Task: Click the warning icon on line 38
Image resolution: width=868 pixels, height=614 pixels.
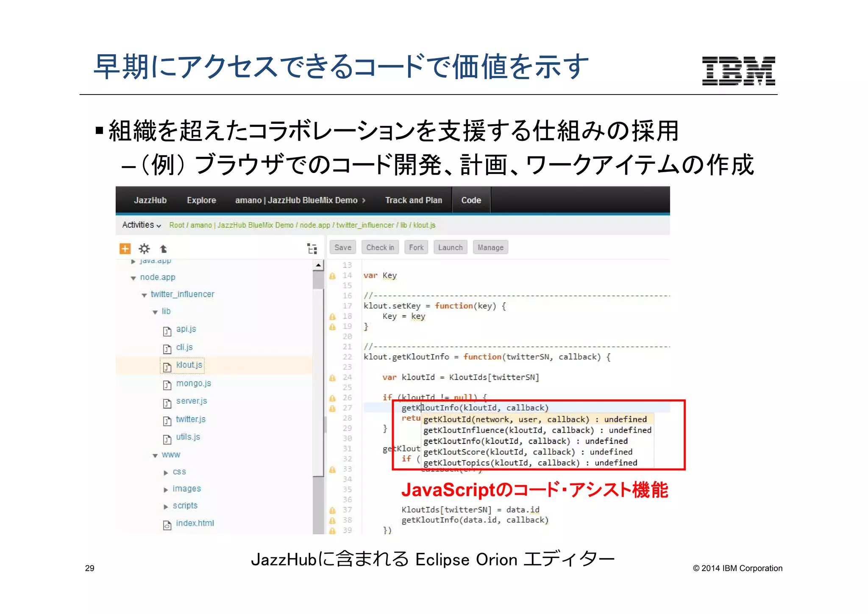Action: pos(333,520)
